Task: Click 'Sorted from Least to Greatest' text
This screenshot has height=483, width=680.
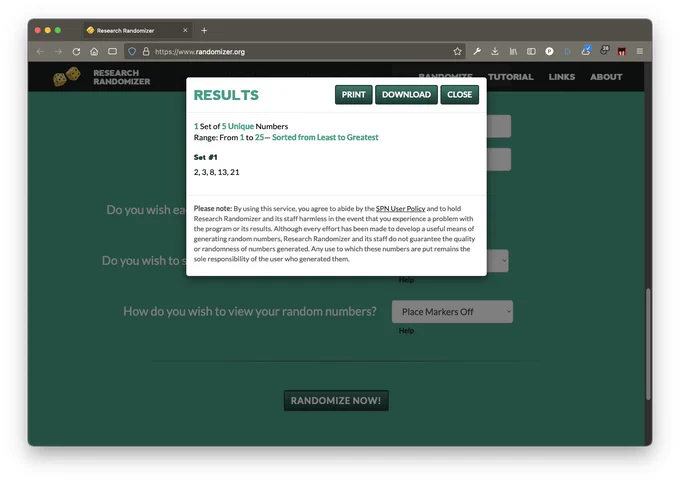Action: tap(325, 137)
